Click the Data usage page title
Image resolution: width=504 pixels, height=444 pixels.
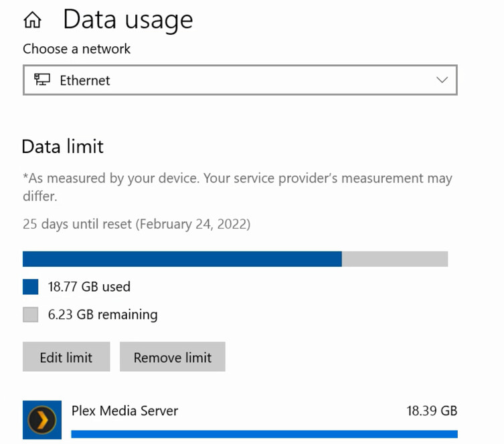[x=128, y=19]
